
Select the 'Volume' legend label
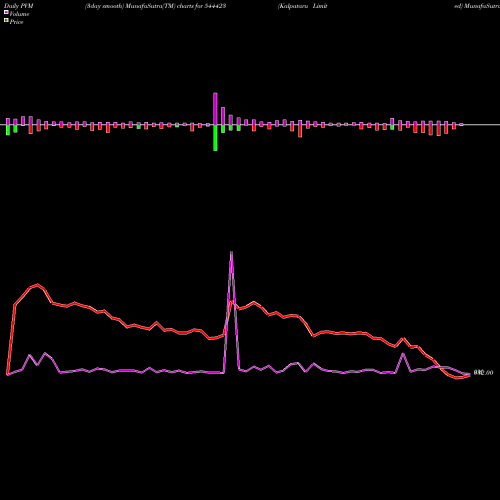[19, 14]
